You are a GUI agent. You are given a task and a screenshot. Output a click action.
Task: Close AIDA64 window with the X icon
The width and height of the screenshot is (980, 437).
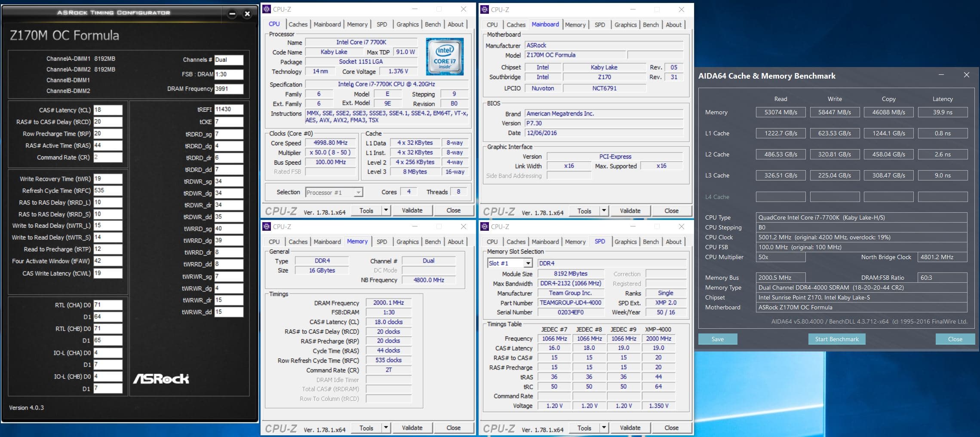coord(967,75)
